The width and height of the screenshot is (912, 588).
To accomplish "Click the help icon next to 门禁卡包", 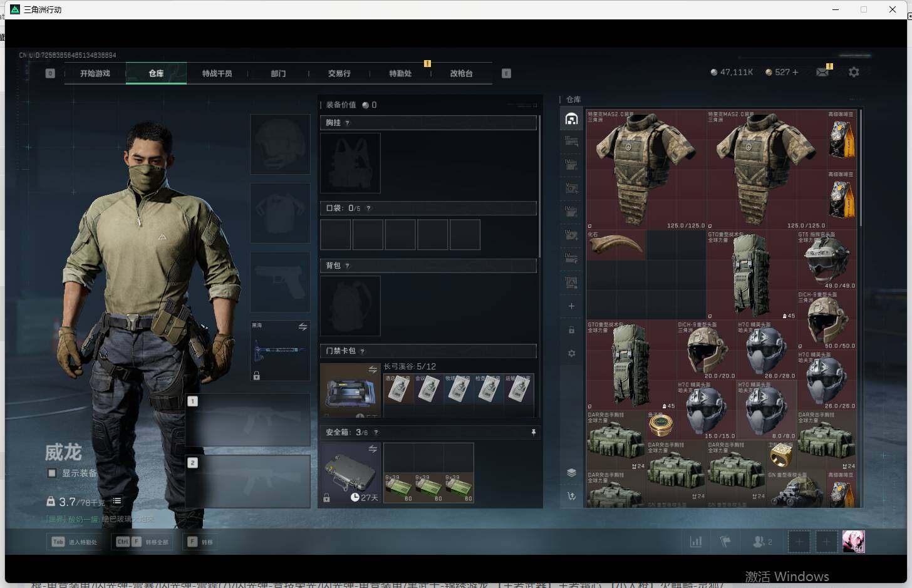I will tap(362, 351).
